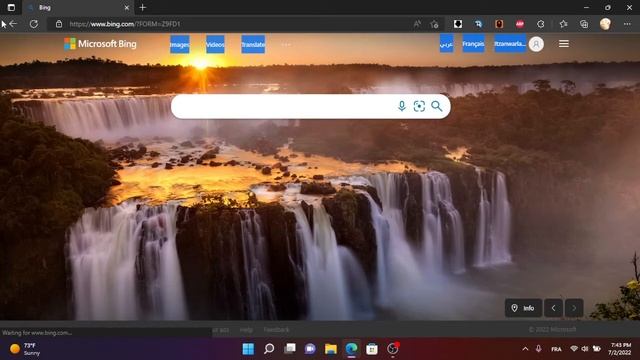This screenshot has width=640, height=360.
Task: Show the previous background image
Action: click(x=553, y=308)
